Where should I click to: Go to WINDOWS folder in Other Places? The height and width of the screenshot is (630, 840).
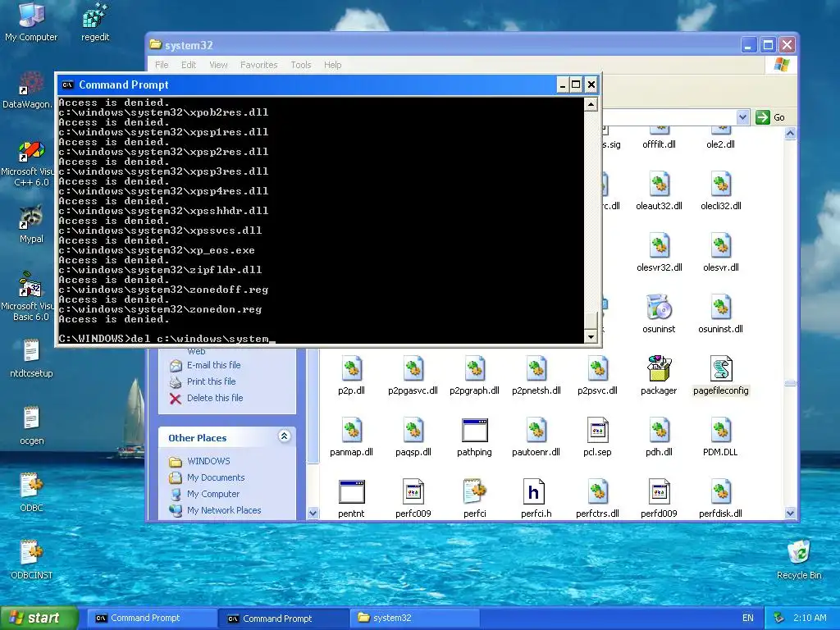point(208,461)
